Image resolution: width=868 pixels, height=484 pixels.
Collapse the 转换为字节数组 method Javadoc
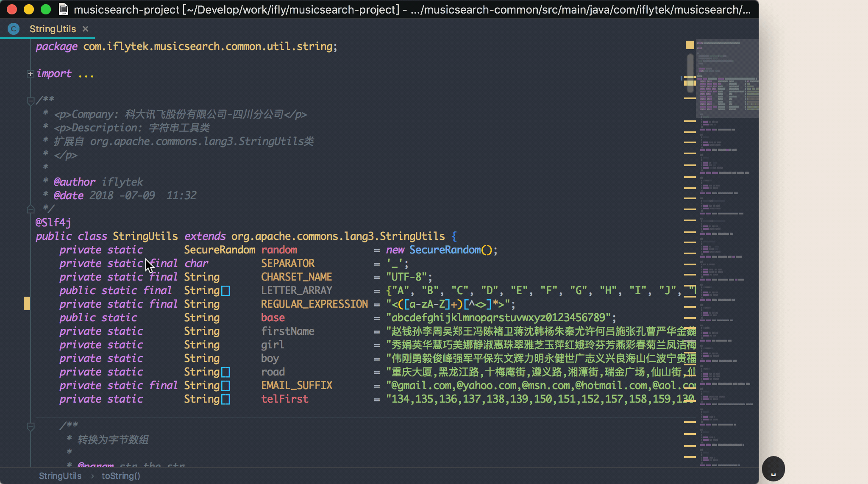pyautogui.click(x=31, y=426)
